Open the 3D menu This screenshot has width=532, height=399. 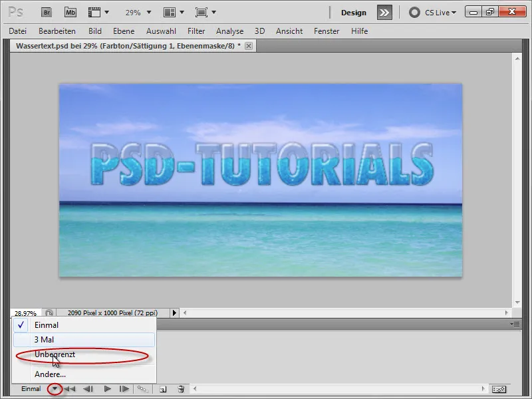pos(259,31)
